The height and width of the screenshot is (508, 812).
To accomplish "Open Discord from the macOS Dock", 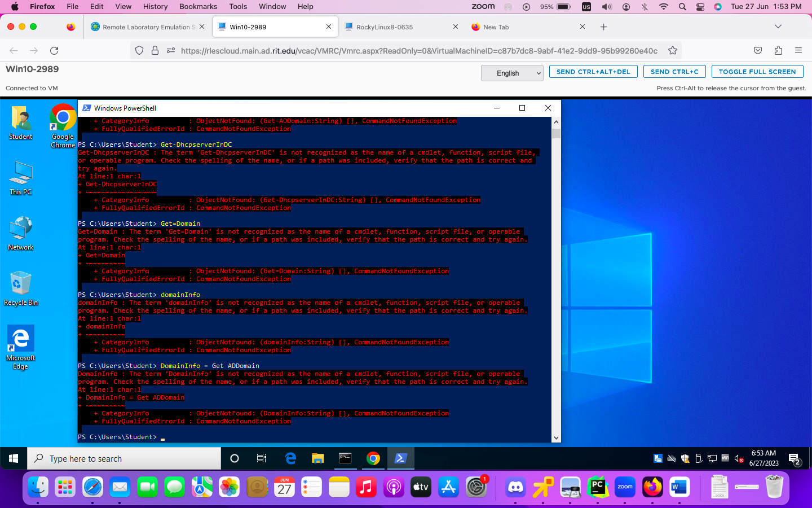I will [515, 487].
